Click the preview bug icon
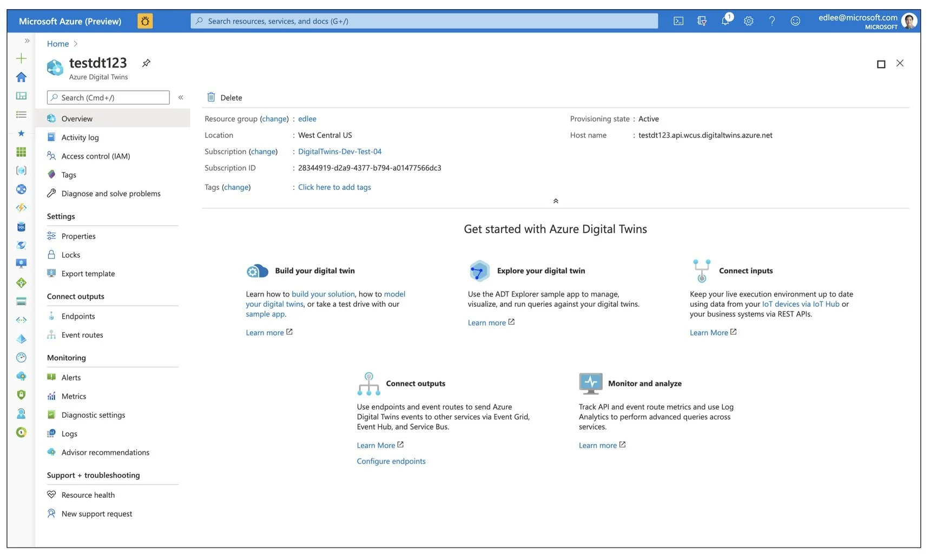 (145, 21)
